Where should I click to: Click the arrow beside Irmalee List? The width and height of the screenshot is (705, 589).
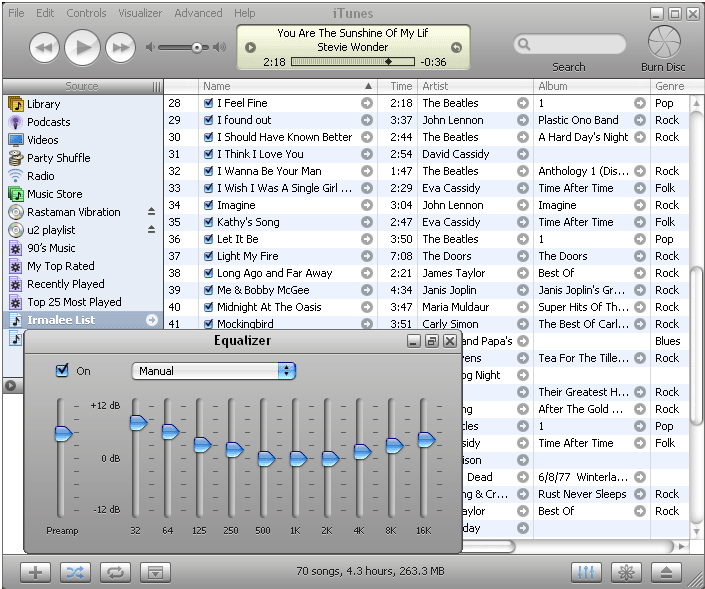click(152, 320)
